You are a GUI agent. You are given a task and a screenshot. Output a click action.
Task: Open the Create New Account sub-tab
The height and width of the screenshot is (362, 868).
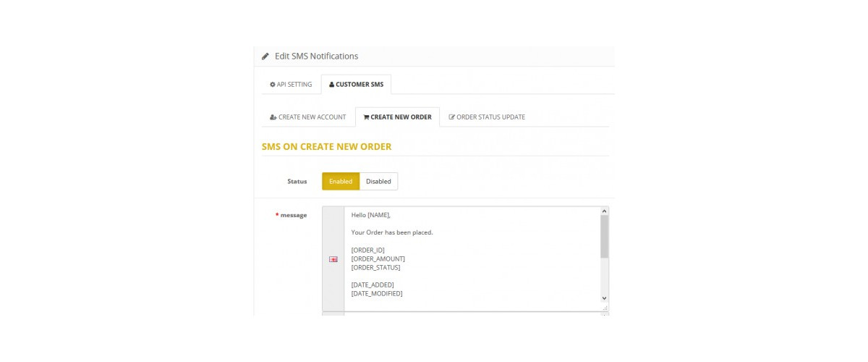(x=308, y=117)
